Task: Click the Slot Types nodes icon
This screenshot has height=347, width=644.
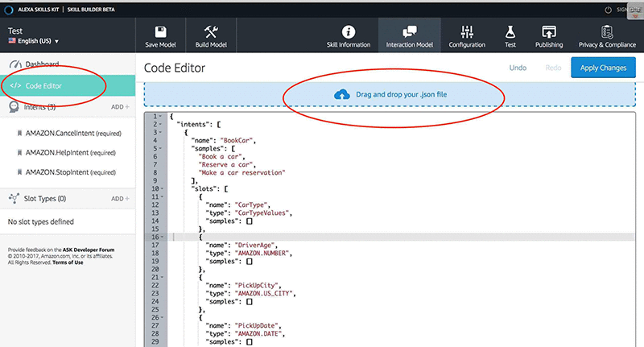Action: (14, 198)
